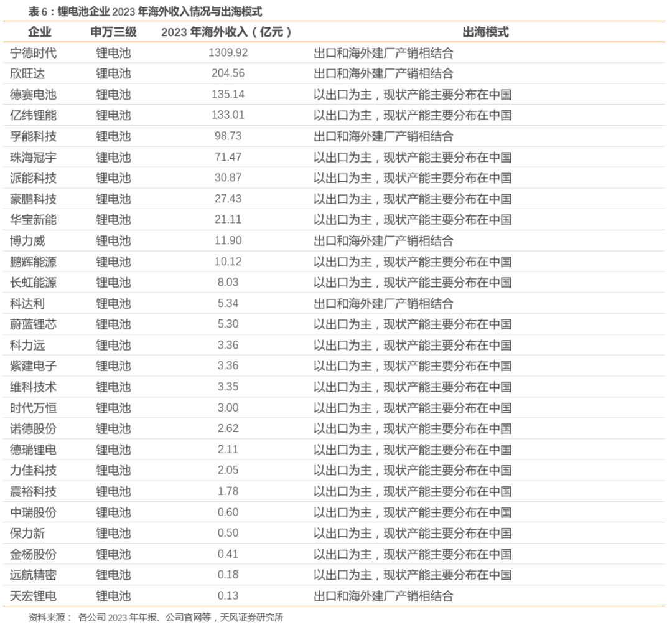Click the 资料来源 footnote text
The width and height of the screenshot is (672, 627).
(156, 617)
